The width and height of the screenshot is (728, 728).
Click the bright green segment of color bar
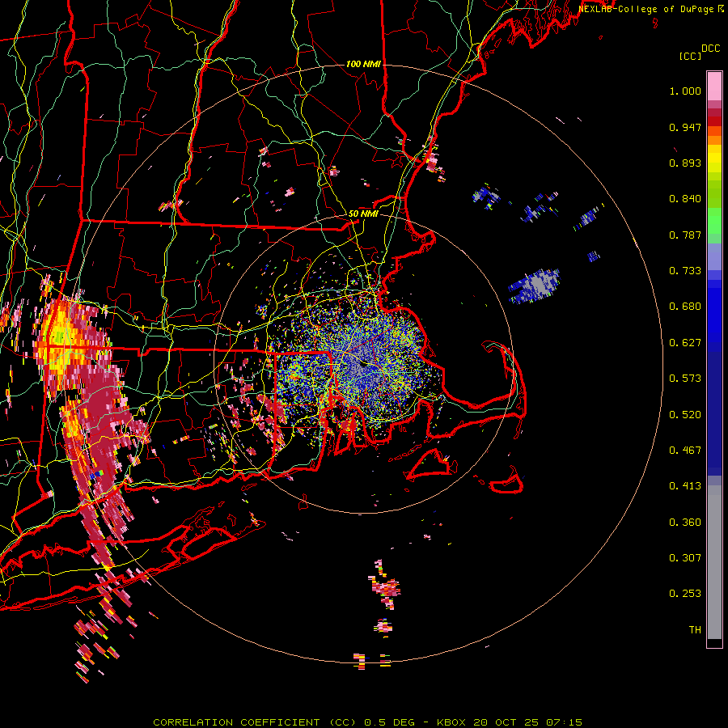(714, 221)
